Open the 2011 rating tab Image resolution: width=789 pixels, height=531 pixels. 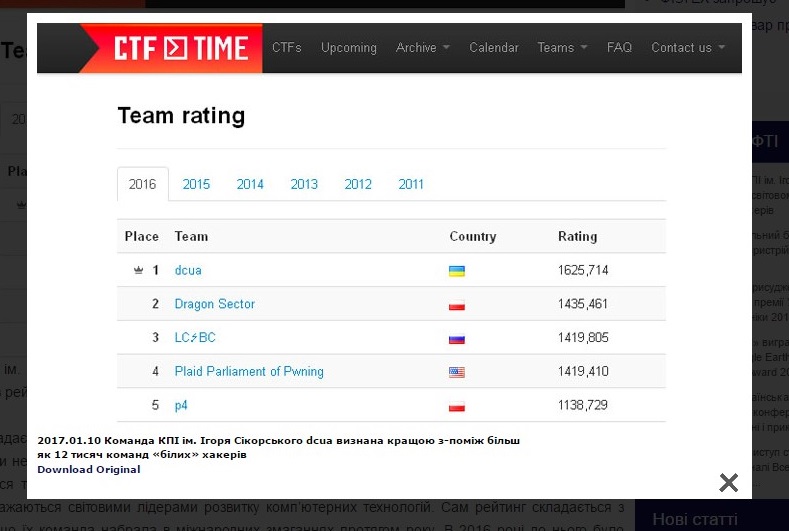pos(411,184)
